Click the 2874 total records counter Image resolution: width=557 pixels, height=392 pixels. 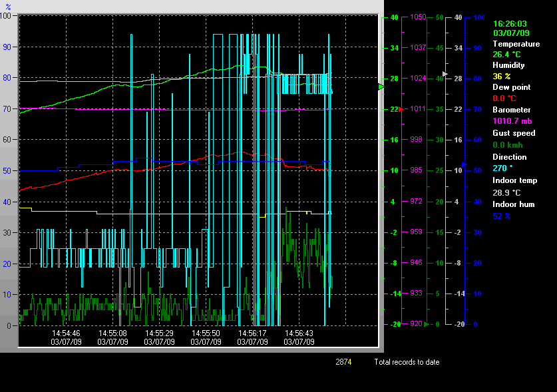pyautogui.click(x=343, y=362)
